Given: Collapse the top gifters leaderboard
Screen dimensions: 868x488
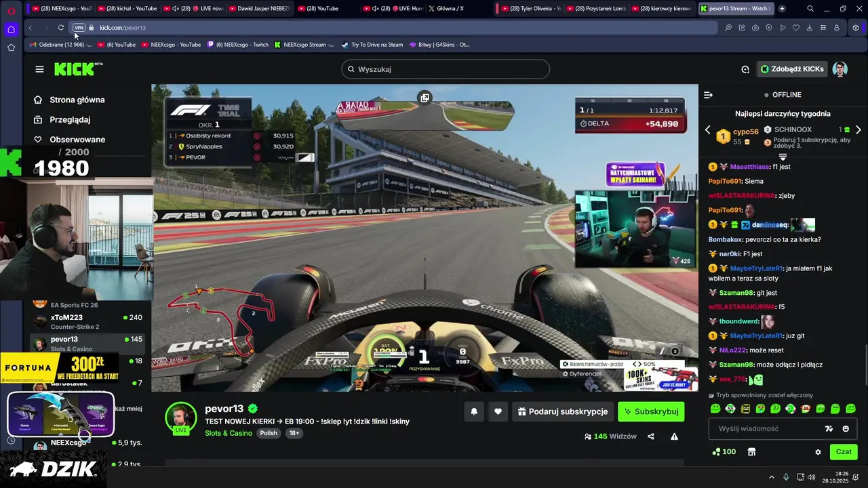Looking at the screenshot, I should pyautogui.click(x=783, y=157).
